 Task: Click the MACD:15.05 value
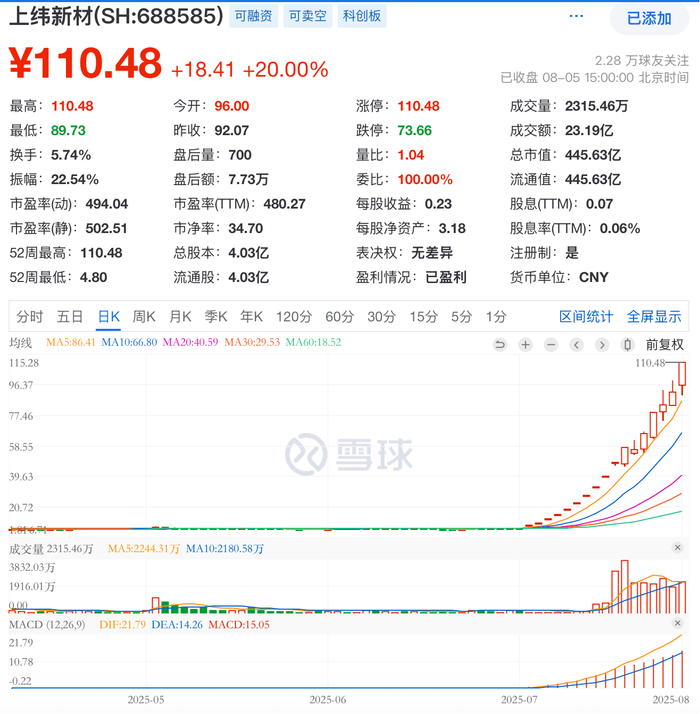pos(239,624)
